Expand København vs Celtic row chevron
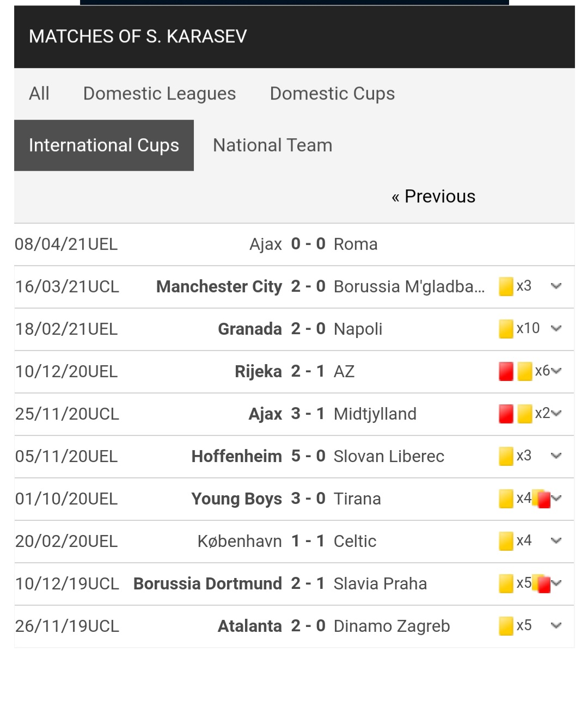This screenshot has height=701, width=588. point(556,541)
